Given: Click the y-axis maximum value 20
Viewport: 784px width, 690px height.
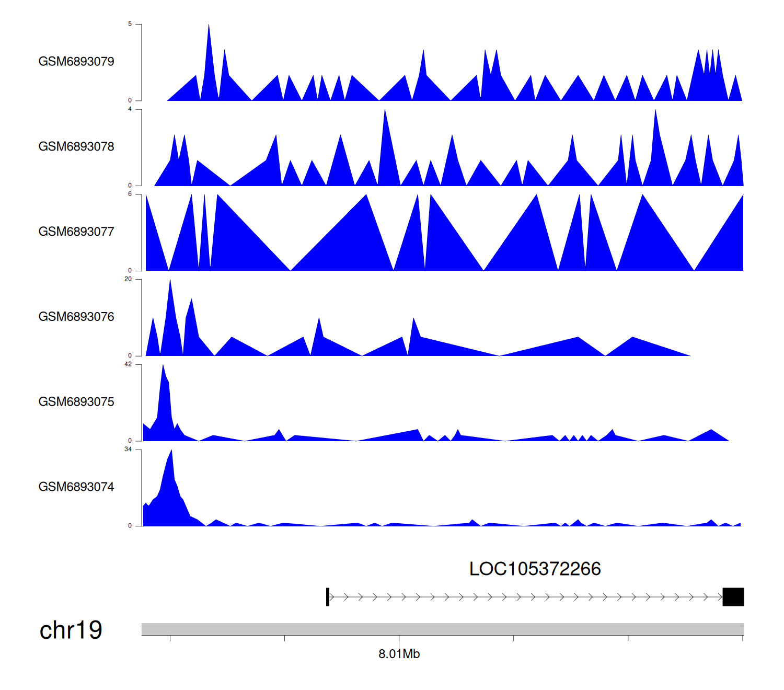Looking at the screenshot, I should click(128, 279).
